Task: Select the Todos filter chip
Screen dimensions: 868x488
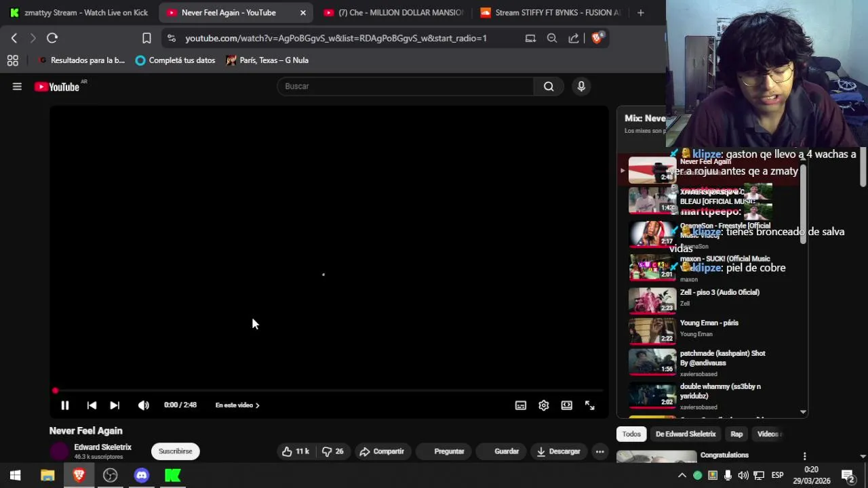Action: (x=631, y=434)
